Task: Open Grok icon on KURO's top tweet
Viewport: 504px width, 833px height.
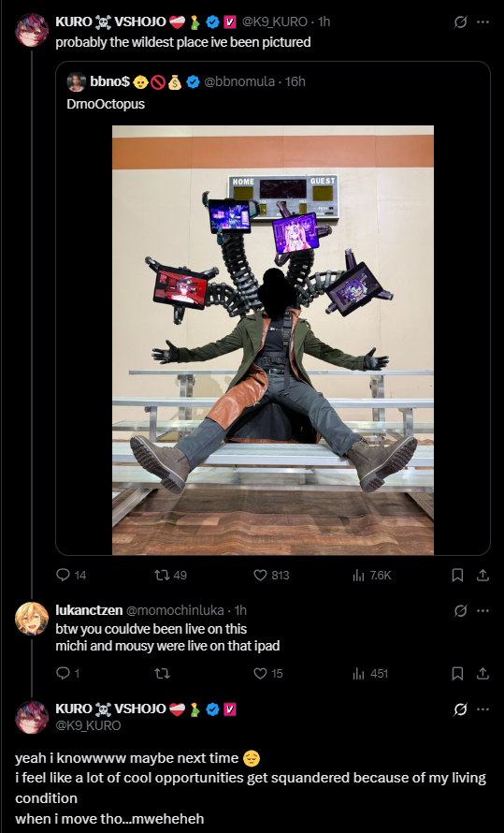Action: [460, 22]
